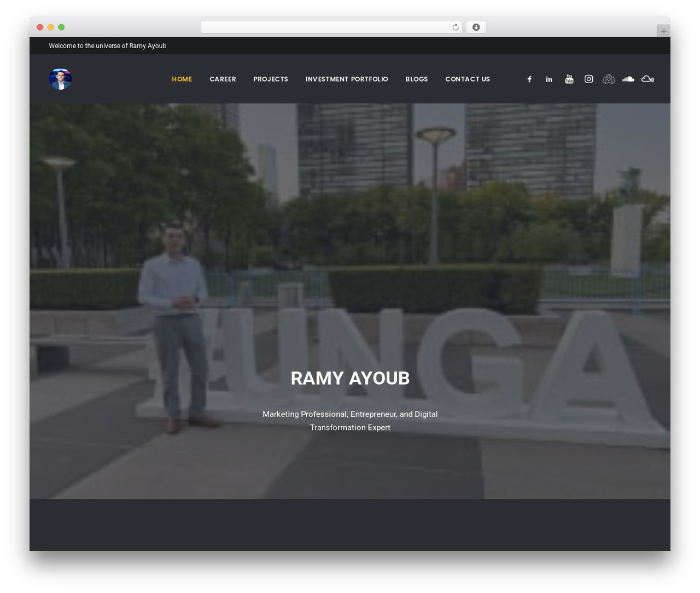Click the profile photo logo

click(60, 79)
